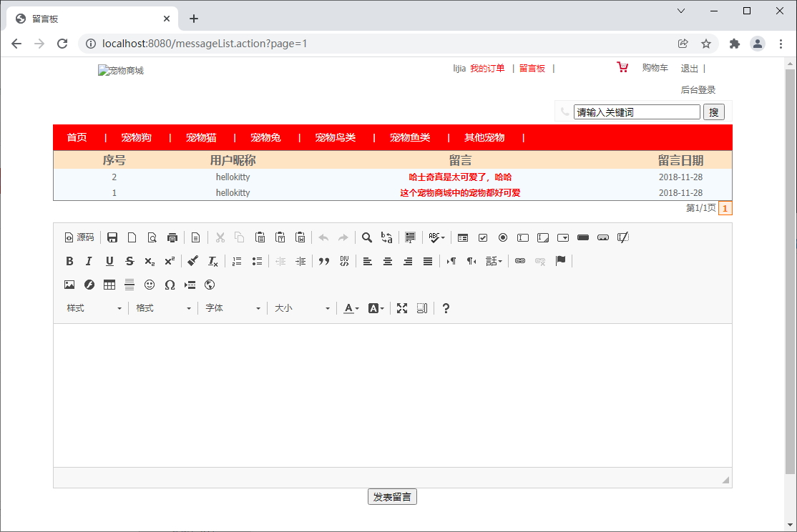Insert a horizontal line icon
This screenshot has height=532, width=797.
129,285
